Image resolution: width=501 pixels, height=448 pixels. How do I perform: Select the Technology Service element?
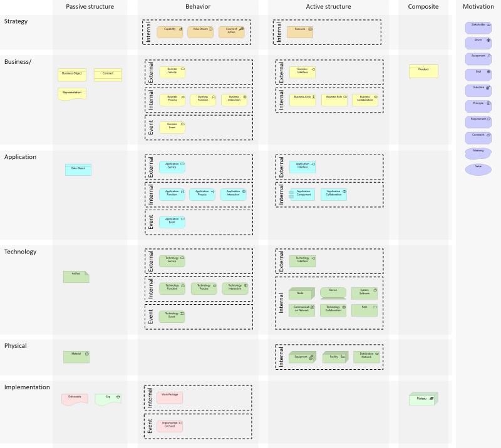tap(172, 261)
